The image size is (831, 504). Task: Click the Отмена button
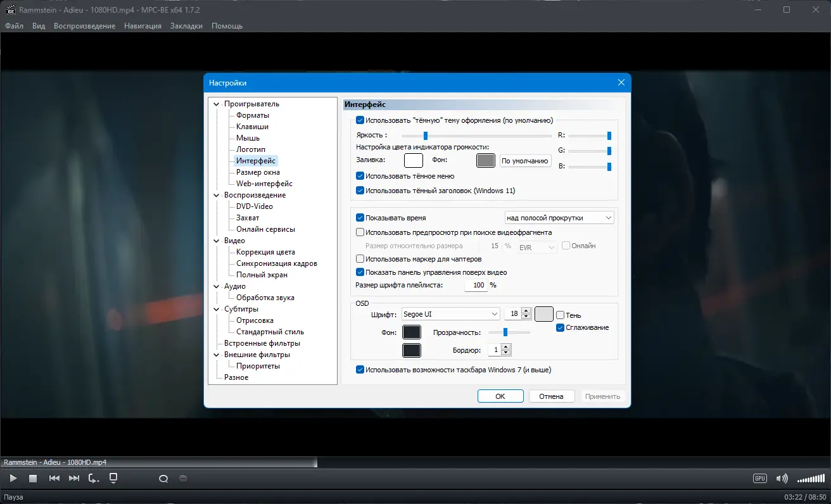tap(551, 396)
